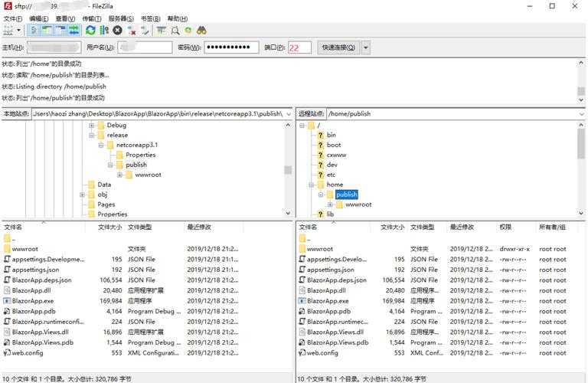Toggle the local directory tree display

coord(47,31)
